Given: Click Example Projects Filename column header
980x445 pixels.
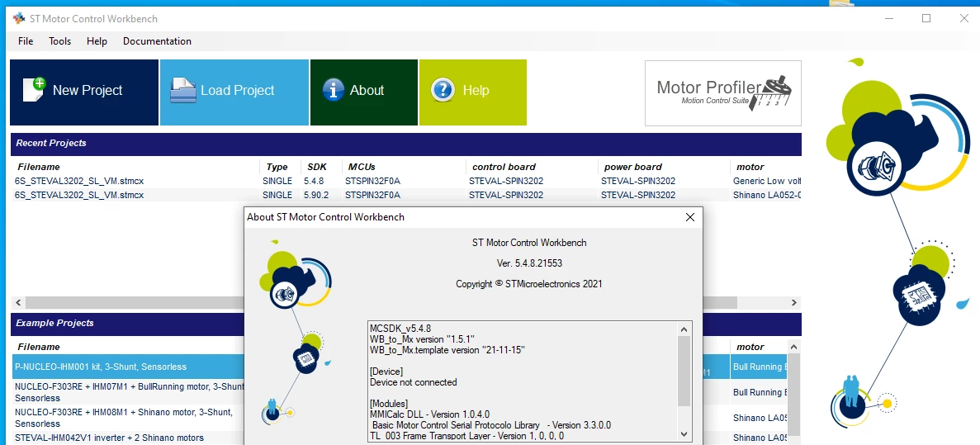Looking at the screenshot, I should [x=39, y=347].
